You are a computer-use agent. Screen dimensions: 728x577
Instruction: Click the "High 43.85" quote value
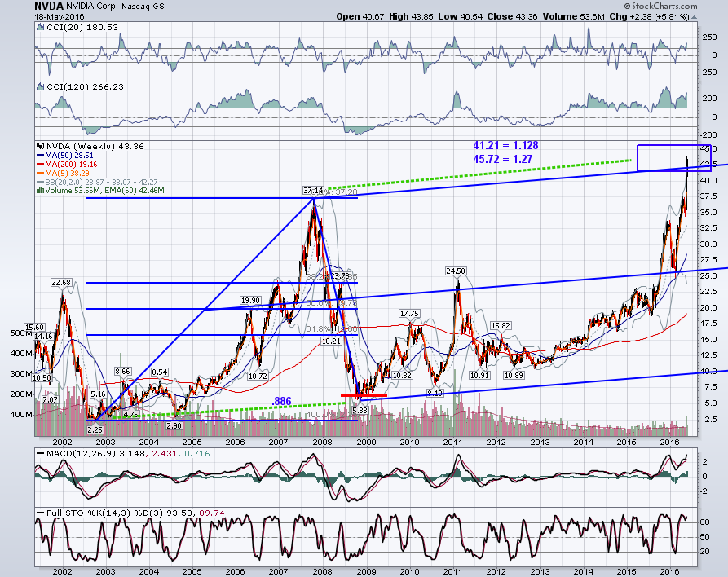pos(411,17)
